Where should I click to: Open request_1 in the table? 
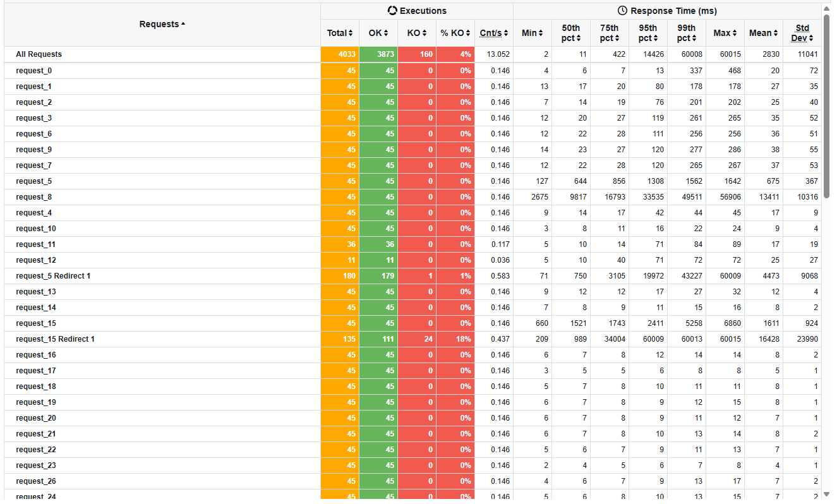tap(34, 87)
